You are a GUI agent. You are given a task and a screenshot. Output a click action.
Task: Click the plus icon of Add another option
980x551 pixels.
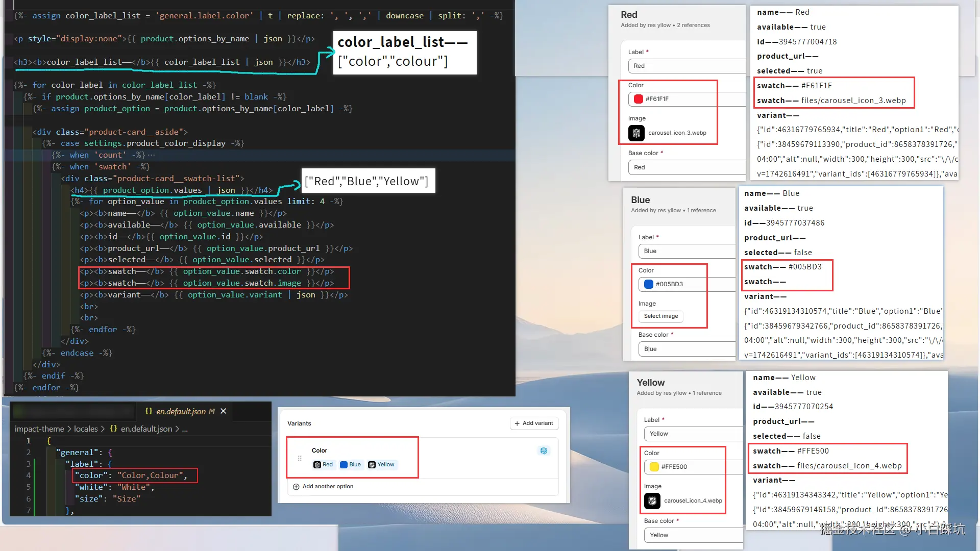(296, 487)
